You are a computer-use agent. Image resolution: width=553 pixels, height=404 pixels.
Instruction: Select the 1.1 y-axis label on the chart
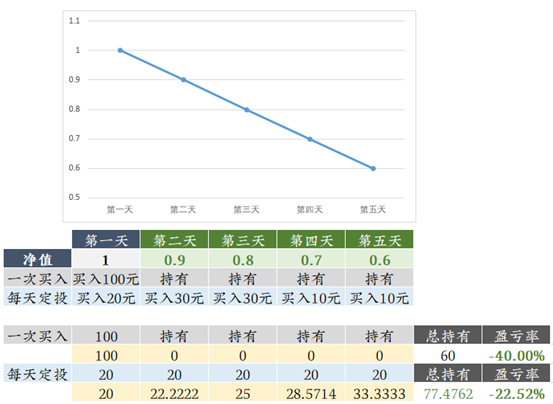coord(74,21)
